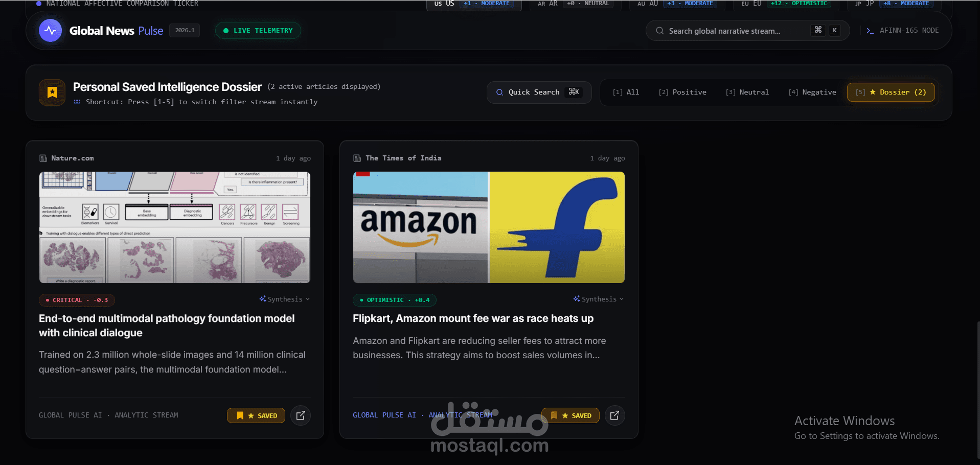The height and width of the screenshot is (465, 980).
Task: Click the 'Personal Saved Intelligence Dossier' heading
Action: point(167,87)
